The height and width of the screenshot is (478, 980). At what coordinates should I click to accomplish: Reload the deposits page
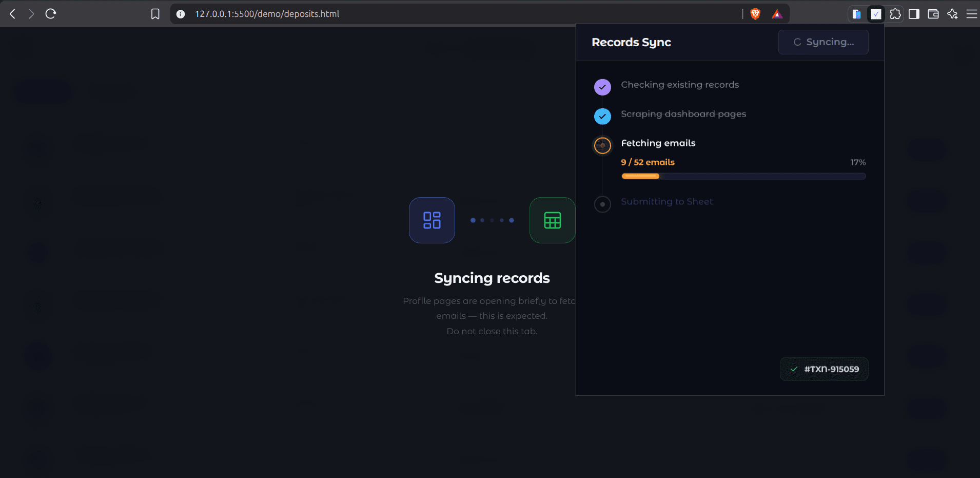tap(50, 14)
